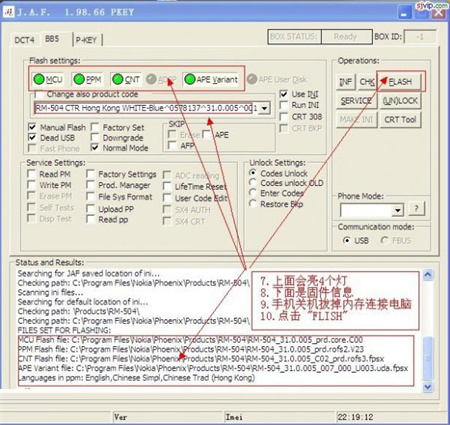Click the FLASH button
This screenshot has width=450, height=425.
(400, 82)
